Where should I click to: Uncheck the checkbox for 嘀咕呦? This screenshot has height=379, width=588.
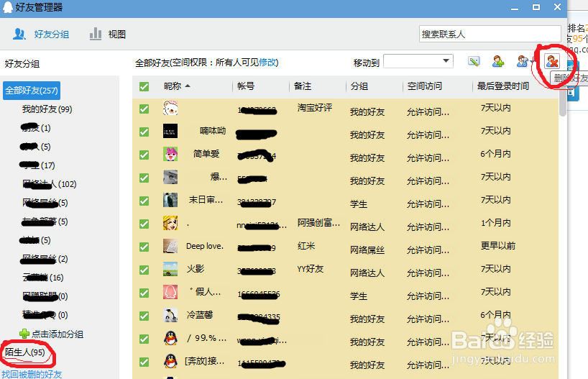[x=144, y=132]
